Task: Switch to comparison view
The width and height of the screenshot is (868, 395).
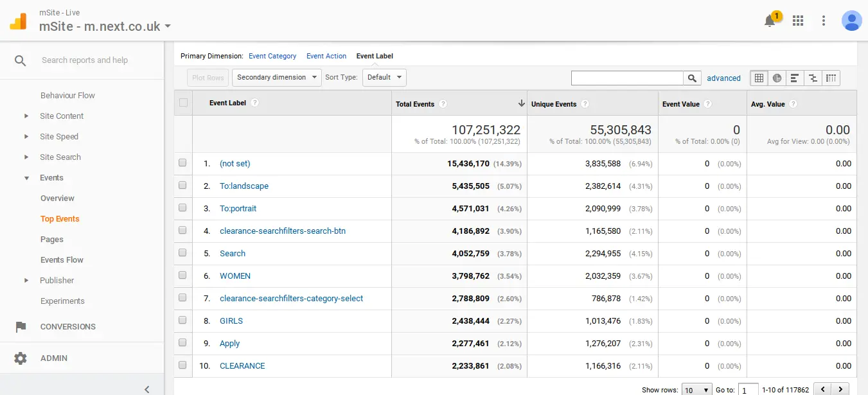Action: click(813, 78)
